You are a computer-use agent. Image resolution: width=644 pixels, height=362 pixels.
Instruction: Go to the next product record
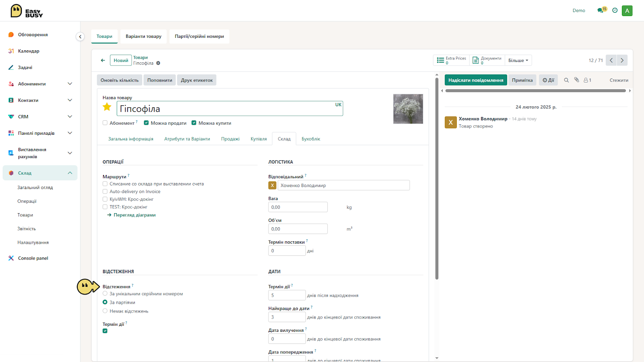(x=622, y=60)
